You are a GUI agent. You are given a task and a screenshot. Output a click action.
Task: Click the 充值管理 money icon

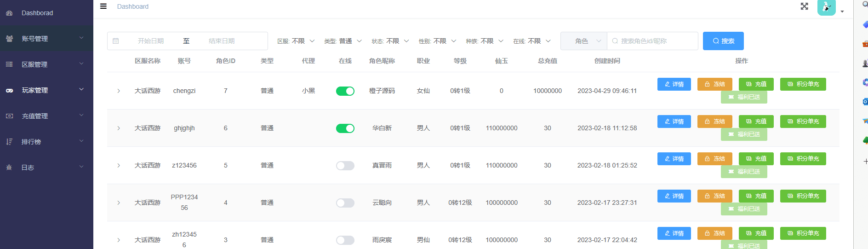9,116
